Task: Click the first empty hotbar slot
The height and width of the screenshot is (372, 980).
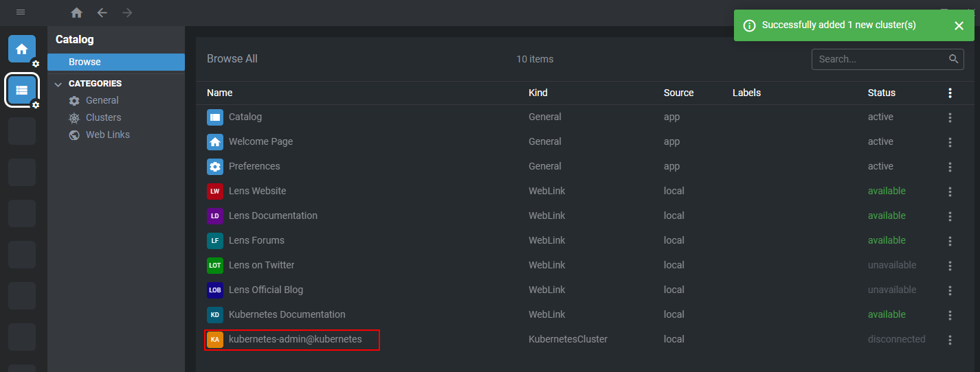Action: 22,131
